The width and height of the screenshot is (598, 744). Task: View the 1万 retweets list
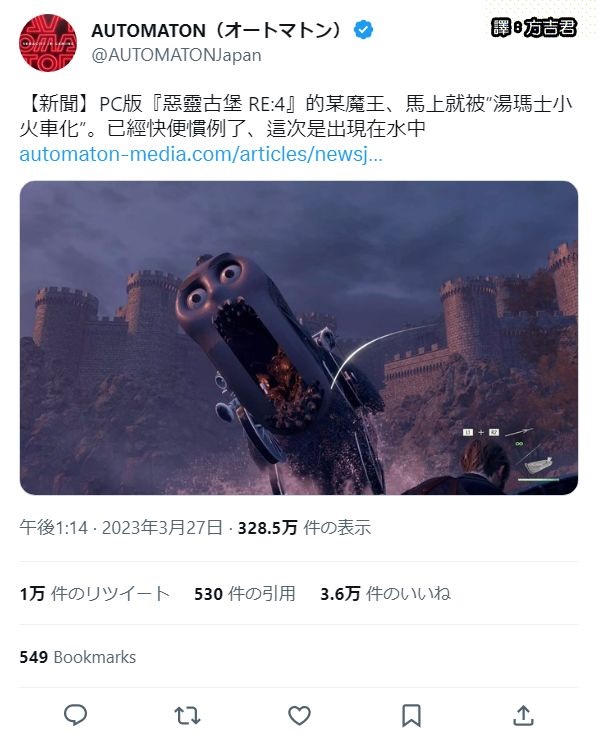[x=94, y=594]
